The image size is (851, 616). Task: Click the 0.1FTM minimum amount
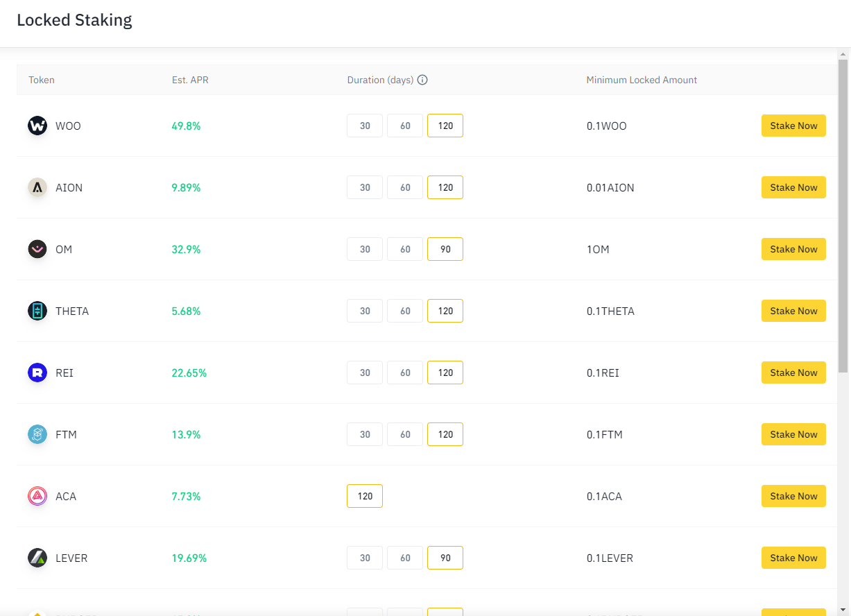[x=605, y=434]
